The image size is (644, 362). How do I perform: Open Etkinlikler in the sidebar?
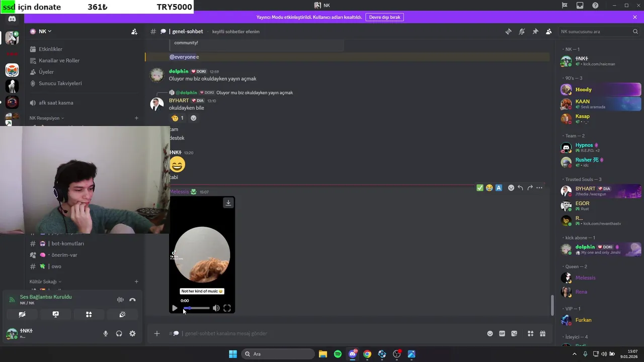pyautogui.click(x=50, y=49)
